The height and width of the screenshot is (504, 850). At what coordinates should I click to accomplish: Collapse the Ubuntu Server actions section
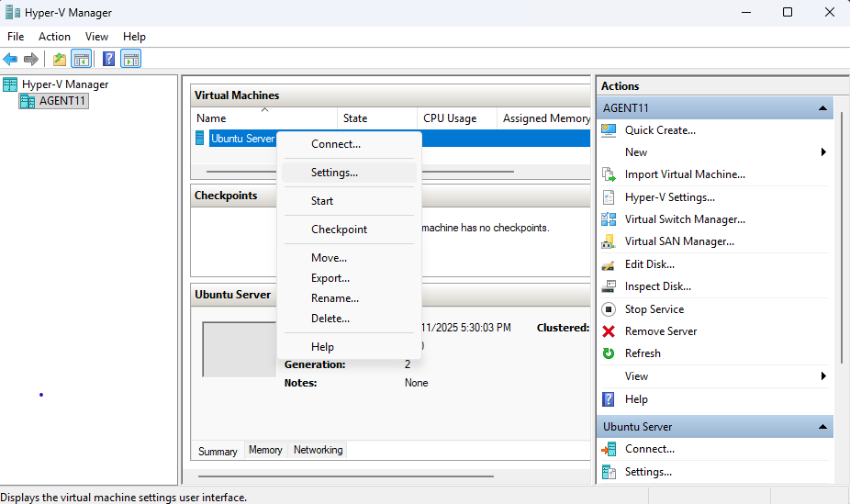pos(823,427)
